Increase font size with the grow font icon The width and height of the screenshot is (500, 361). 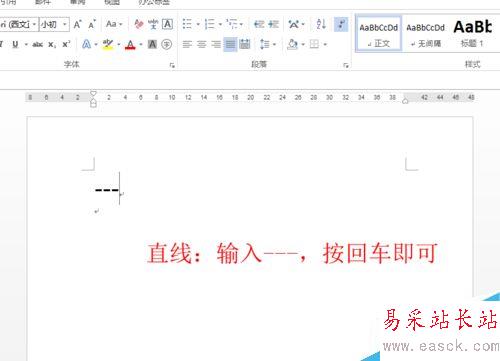(77, 24)
